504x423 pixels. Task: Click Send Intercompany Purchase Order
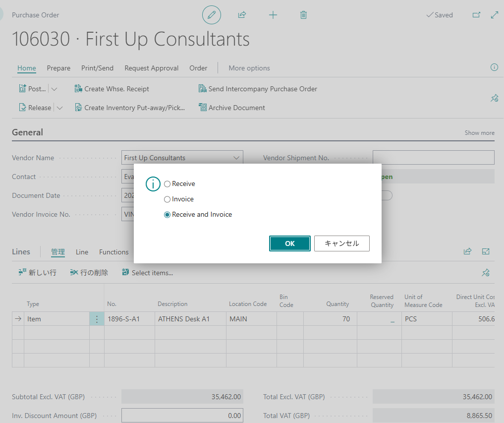click(x=258, y=89)
